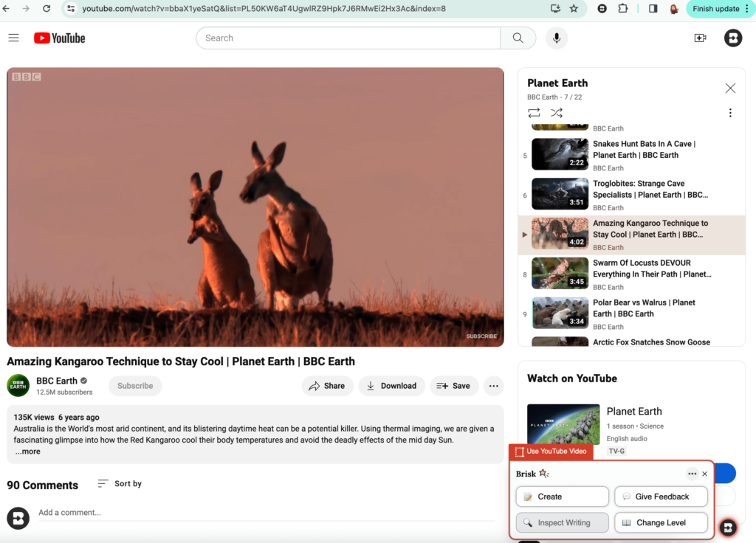Open your YouTube account avatar

[732, 38]
